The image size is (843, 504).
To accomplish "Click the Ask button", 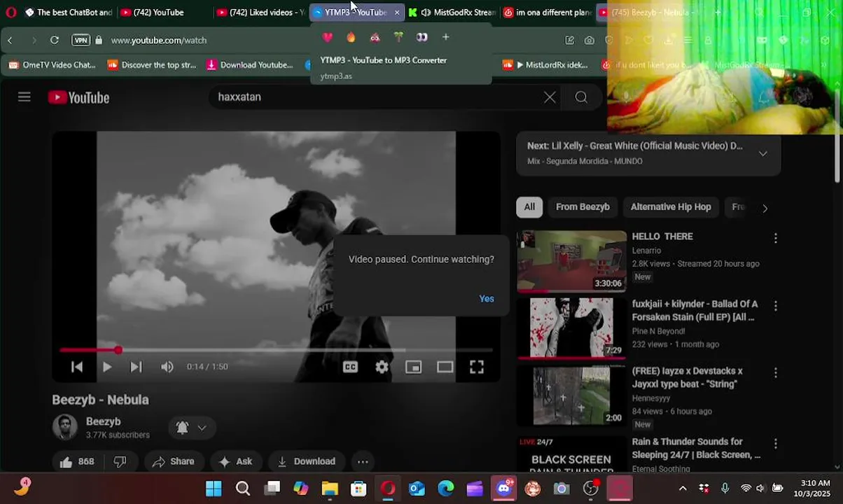I will (235, 461).
